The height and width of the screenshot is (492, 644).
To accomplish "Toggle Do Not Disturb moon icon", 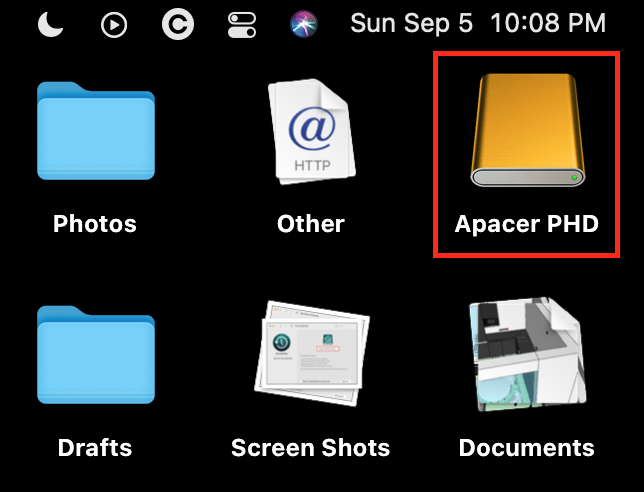I will click(x=51, y=24).
